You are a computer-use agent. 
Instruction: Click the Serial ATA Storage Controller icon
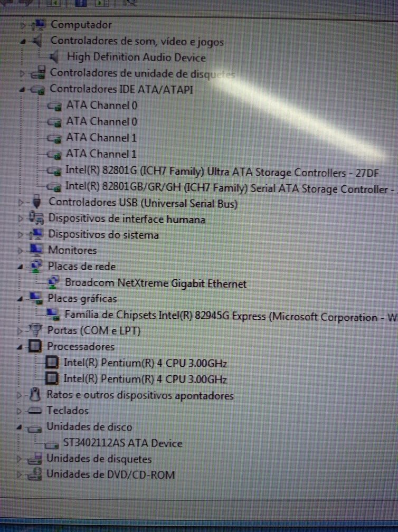point(54,187)
